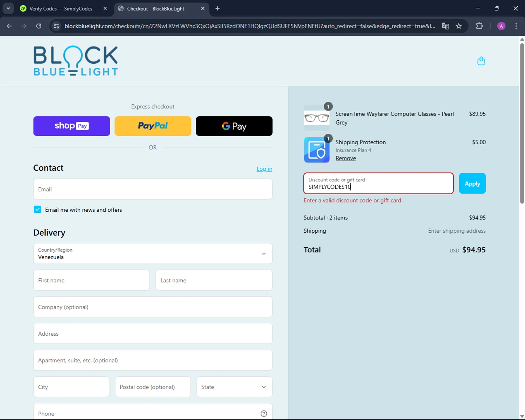Focus the Postal code field
The width and height of the screenshot is (525, 420).
[x=153, y=387]
